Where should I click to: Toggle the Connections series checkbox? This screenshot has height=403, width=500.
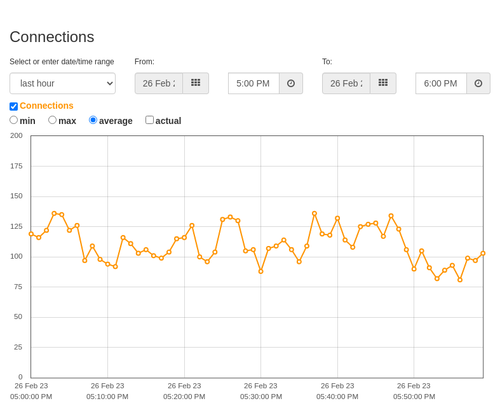point(14,106)
